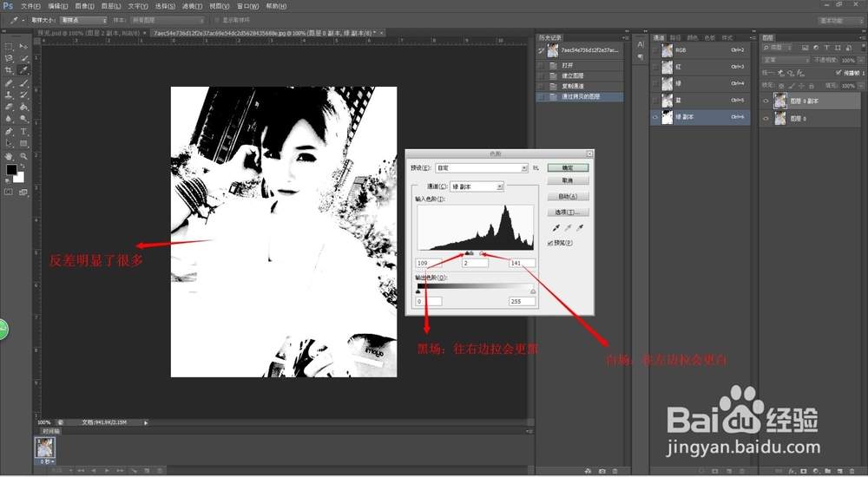Select history state 复制通道
This screenshot has width=868, height=477.
pyautogui.click(x=580, y=87)
